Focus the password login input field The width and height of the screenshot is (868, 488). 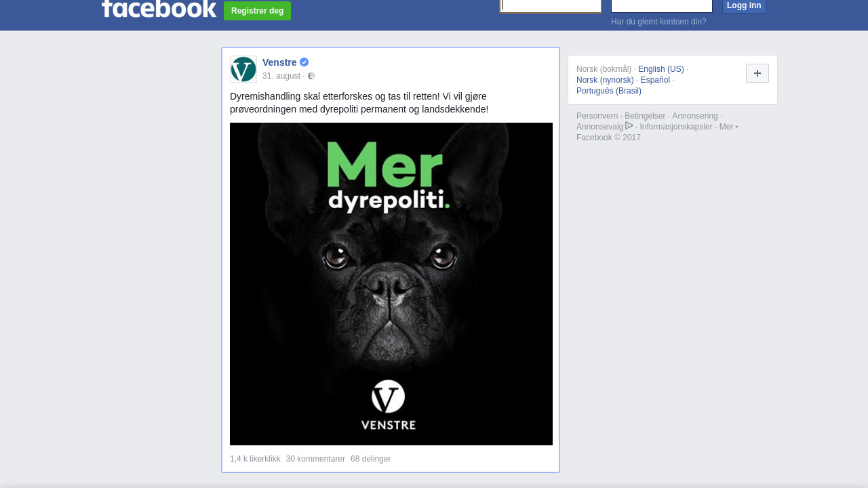pos(662,6)
